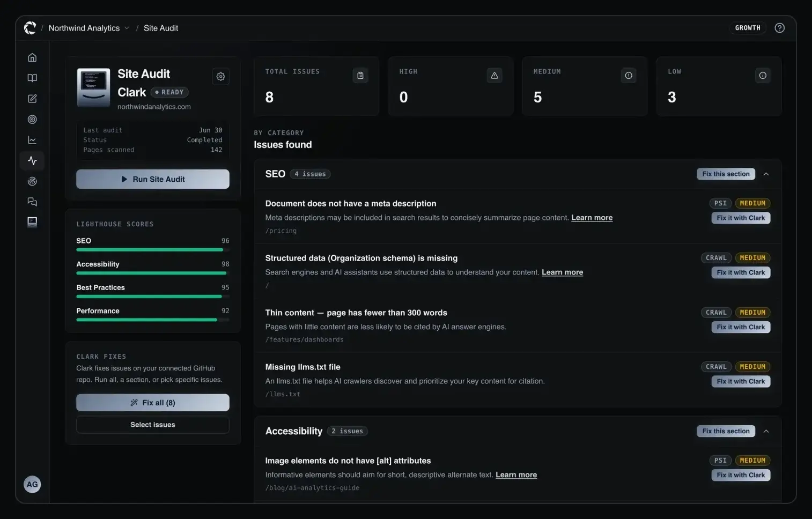
Task: Fix meta description issue with Clark
Action: [741, 218]
